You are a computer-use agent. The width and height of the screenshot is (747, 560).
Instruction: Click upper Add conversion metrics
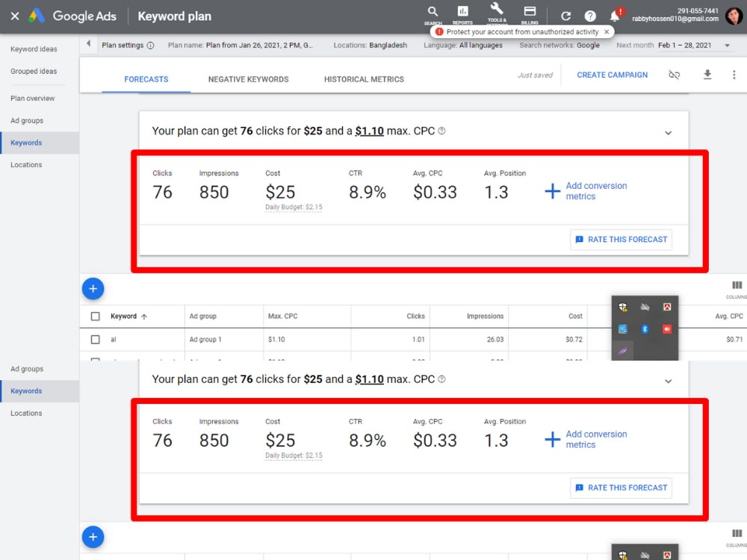click(x=586, y=191)
